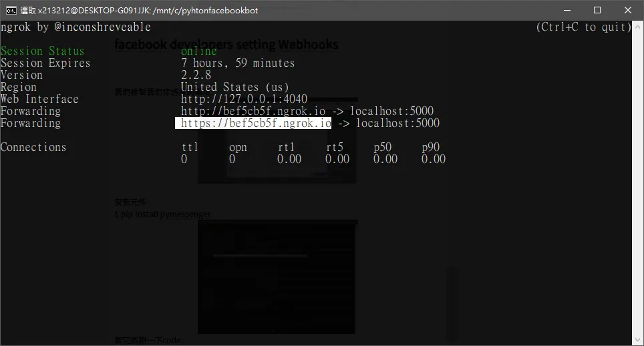Viewport: 644px width, 346px height.
Task: Minimize the terminal window
Action: (x=567, y=10)
